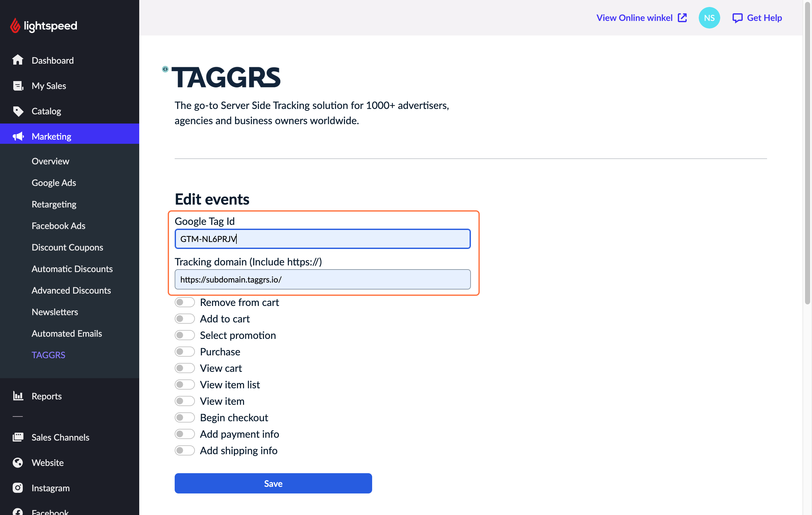Click the Lightspeed flame logo
The image size is (812, 515).
[x=15, y=25]
